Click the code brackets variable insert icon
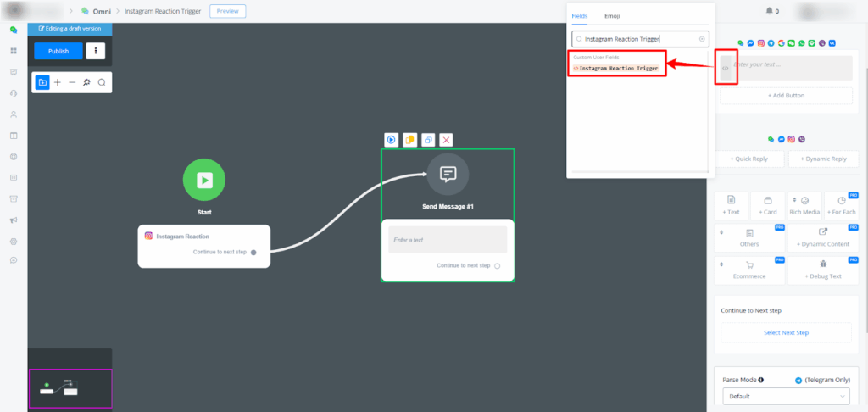Screen dimensions: 868x412 pyautogui.click(x=726, y=67)
